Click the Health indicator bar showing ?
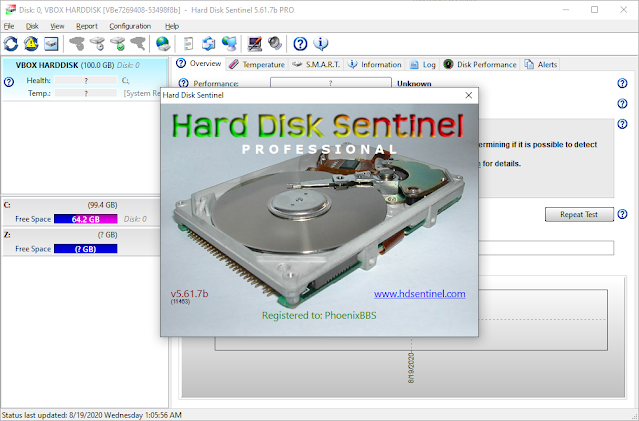639x421 pixels. (x=86, y=81)
